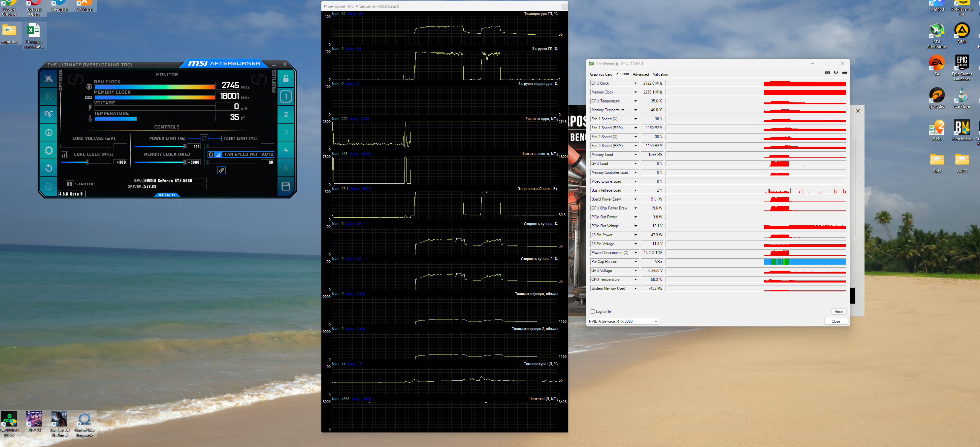Click the profile lock padlock icon
This screenshot has height=447, width=980.
[286, 79]
